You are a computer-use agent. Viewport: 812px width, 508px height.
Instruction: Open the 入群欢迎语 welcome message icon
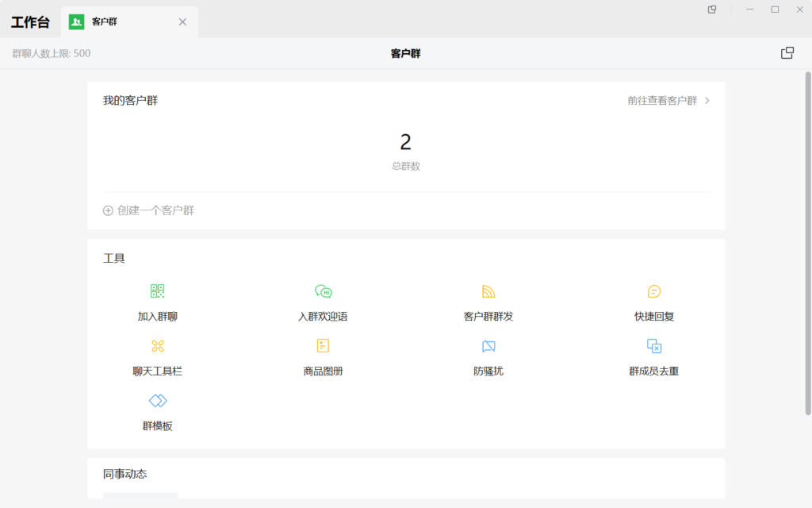coord(323,291)
